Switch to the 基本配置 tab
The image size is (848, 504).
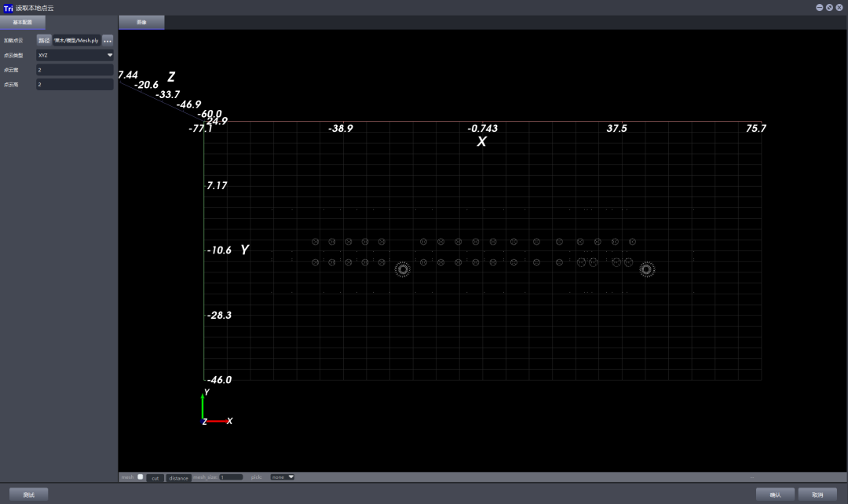click(23, 23)
